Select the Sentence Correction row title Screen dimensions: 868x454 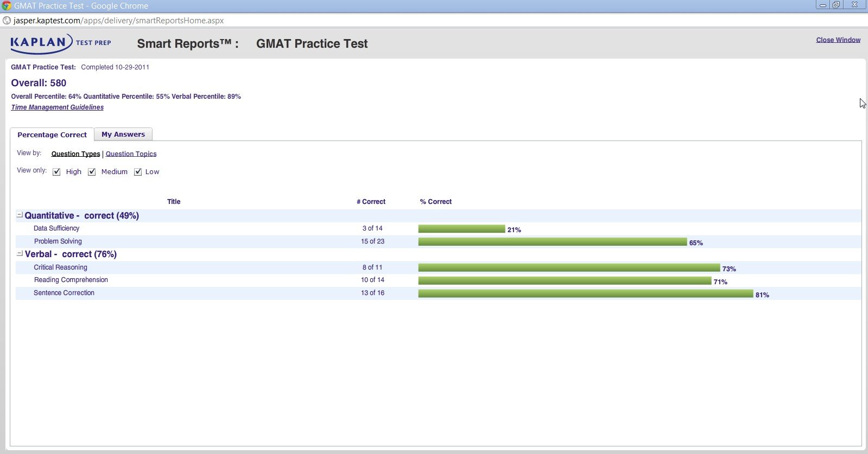[x=64, y=293]
